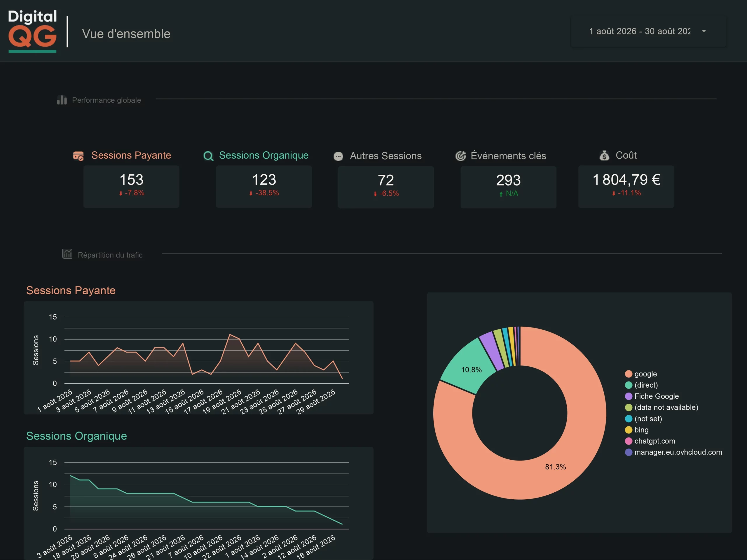Click the -7.8% change indicator
This screenshot has width=747, height=560.
click(131, 193)
